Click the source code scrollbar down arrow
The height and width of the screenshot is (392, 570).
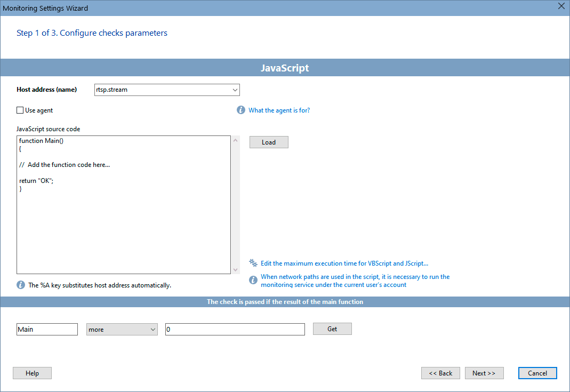point(235,270)
